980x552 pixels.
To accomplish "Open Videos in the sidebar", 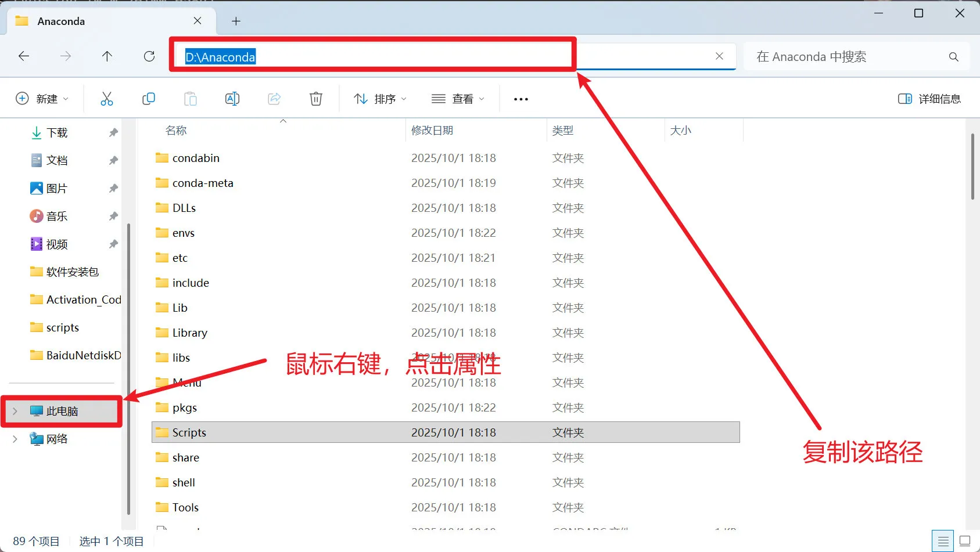I will coord(57,244).
